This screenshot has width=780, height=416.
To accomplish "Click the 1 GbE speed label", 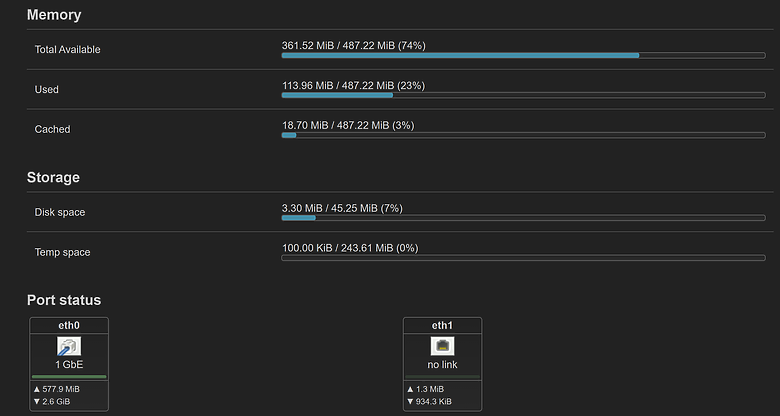I will point(69,365).
